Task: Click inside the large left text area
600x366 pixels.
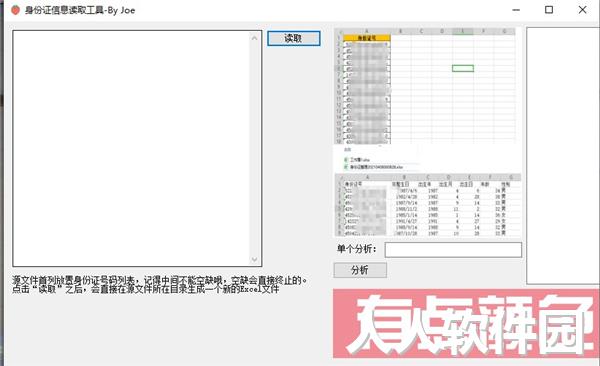Action: [132, 149]
